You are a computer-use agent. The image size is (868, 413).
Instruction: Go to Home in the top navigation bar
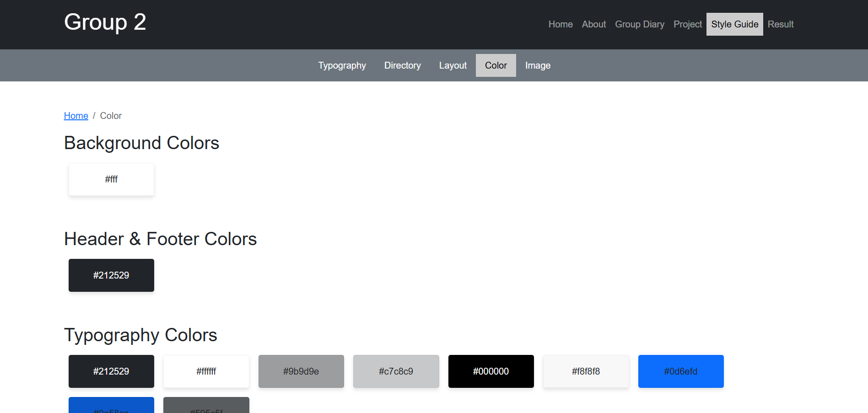pos(560,24)
